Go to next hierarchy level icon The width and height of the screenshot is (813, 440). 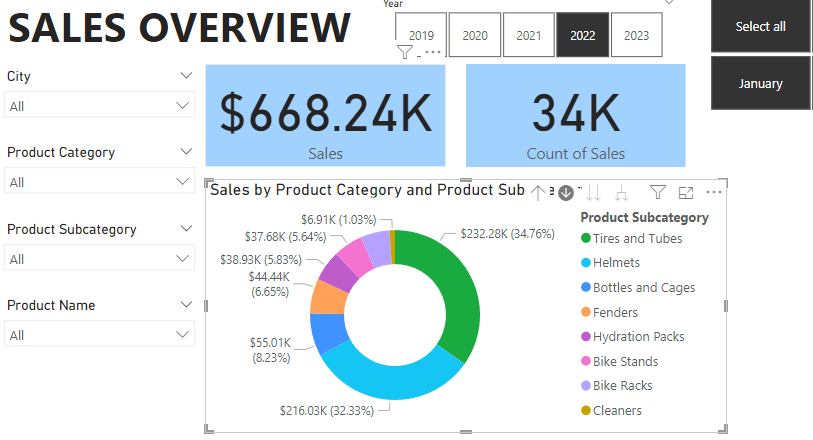[594, 193]
